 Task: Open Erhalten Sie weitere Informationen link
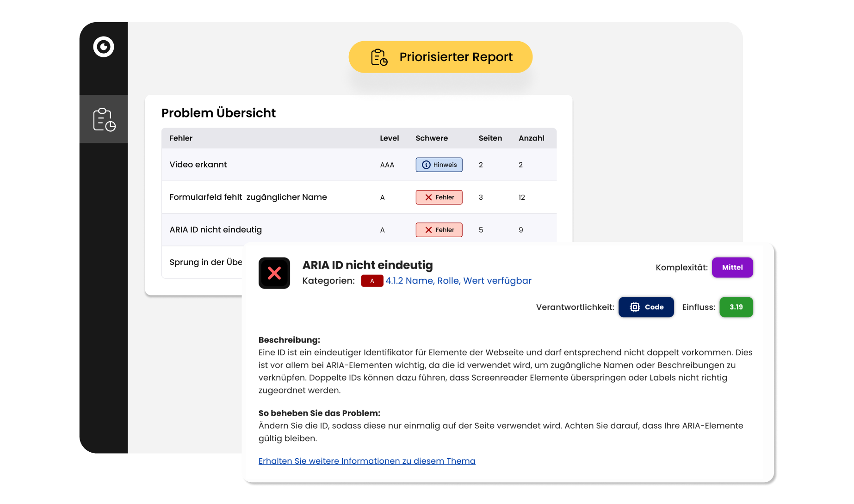coord(367,461)
